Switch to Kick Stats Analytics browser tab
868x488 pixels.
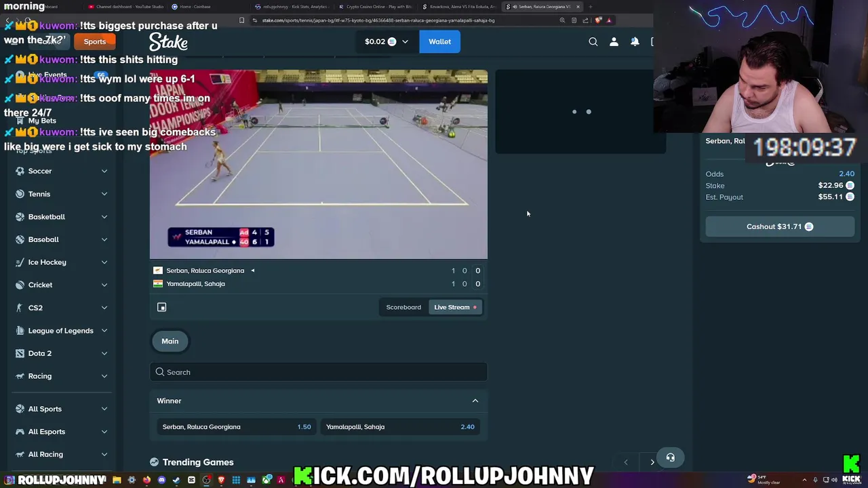292,7
